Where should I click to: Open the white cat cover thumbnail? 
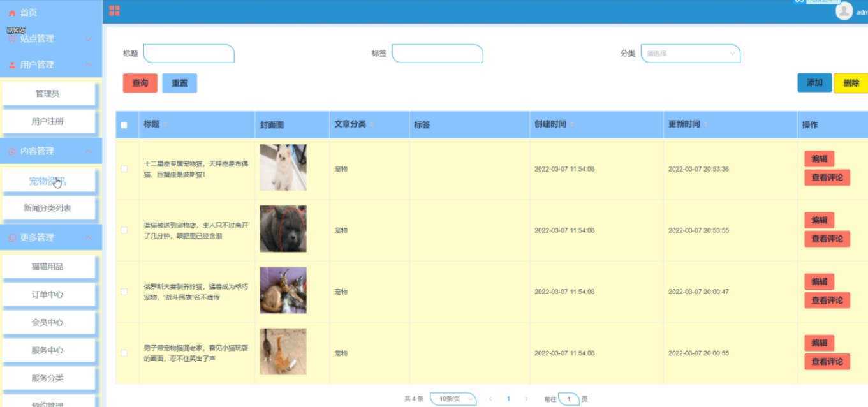(283, 167)
